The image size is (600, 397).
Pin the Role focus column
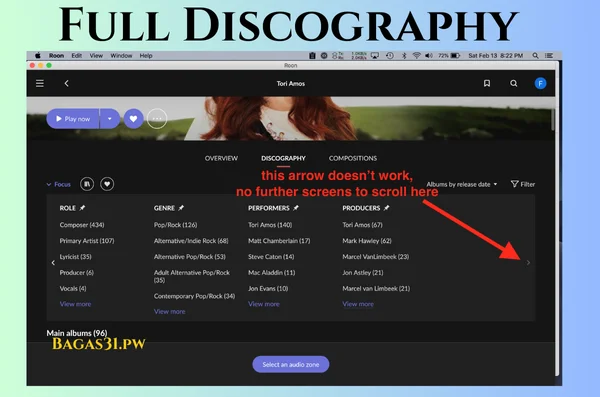coord(82,208)
